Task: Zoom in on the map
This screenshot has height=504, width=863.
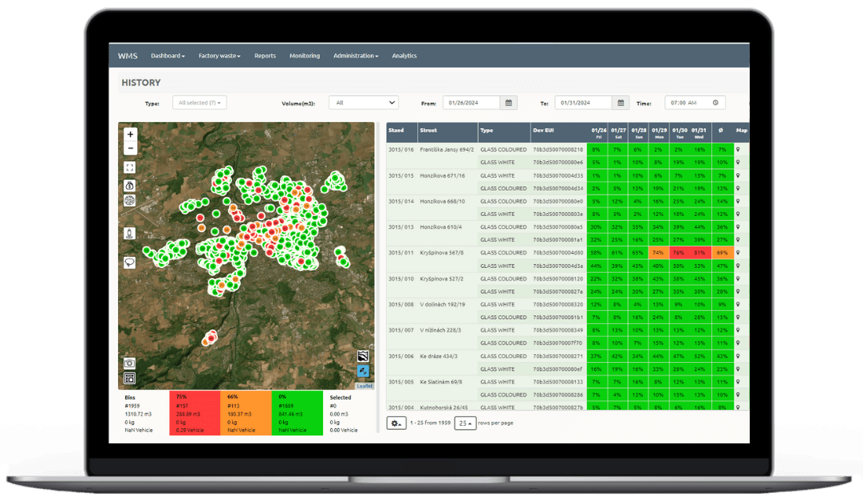Action: 131,134
